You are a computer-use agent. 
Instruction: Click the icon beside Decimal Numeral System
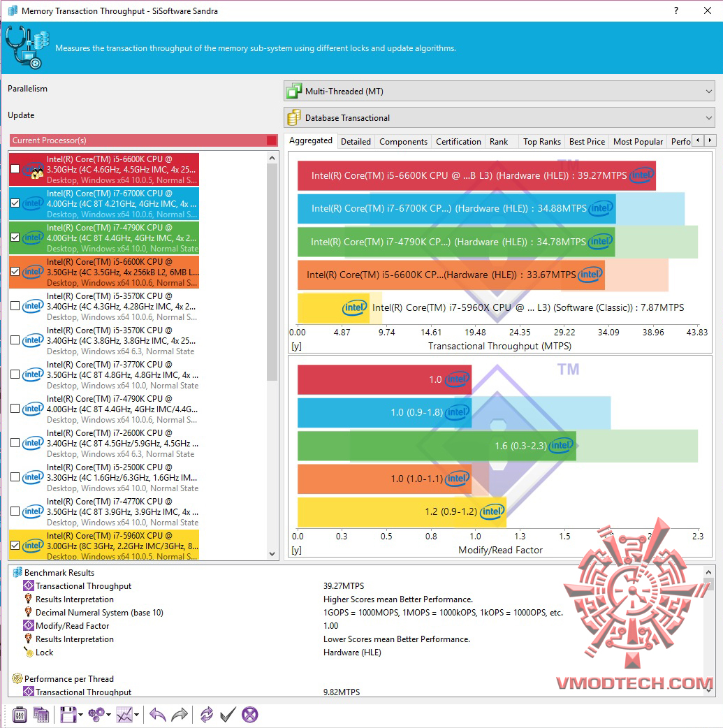coord(29,613)
